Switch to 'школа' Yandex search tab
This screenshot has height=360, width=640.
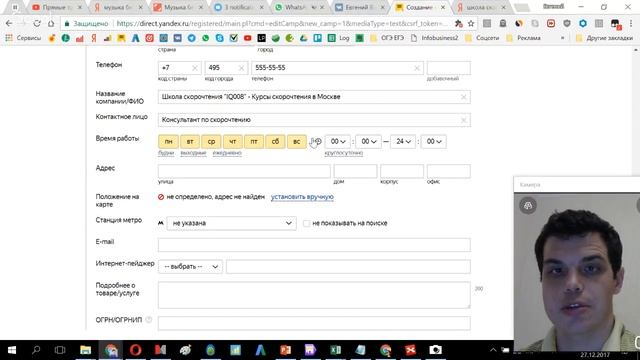(x=480, y=7)
